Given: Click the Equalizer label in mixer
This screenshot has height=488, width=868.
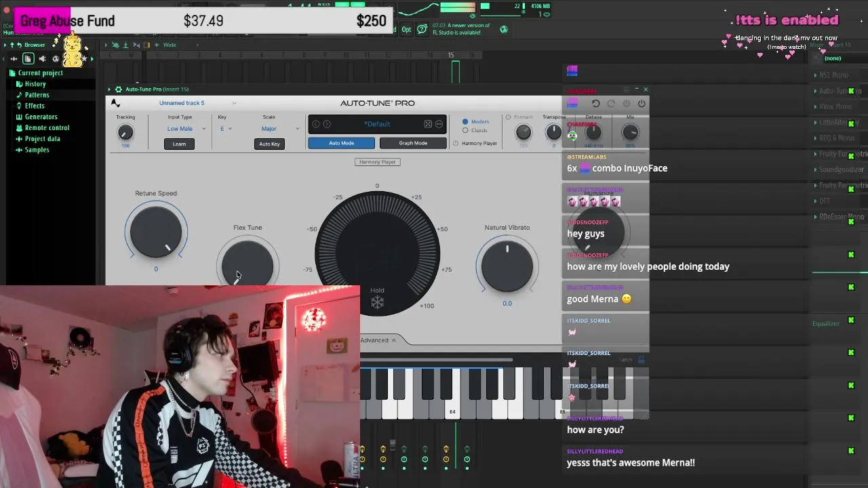Looking at the screenshot, I should (x=826, y=324).
